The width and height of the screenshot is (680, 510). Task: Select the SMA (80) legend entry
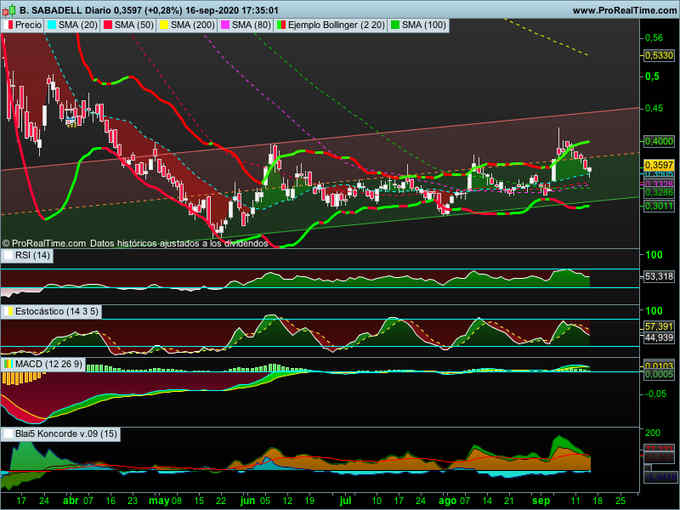246,25
